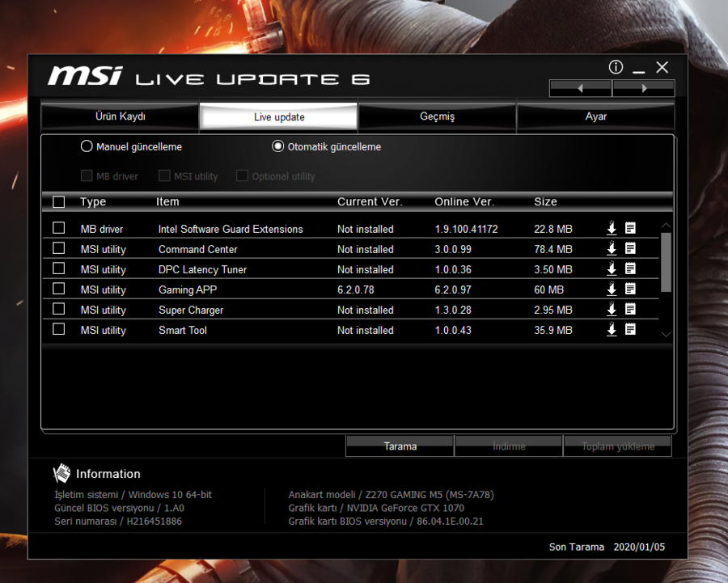This screenshot has width=728, height=583.
Task: Click the left navigation arrow button
Action: tap(580, 88)
